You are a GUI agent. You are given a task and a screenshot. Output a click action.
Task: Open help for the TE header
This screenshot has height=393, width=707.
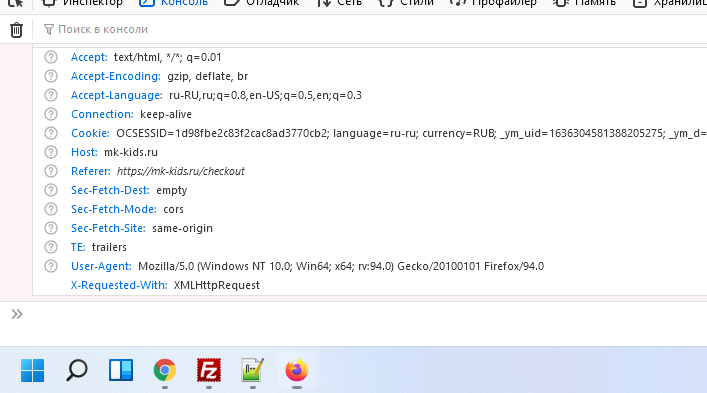[x=51, y=247]
